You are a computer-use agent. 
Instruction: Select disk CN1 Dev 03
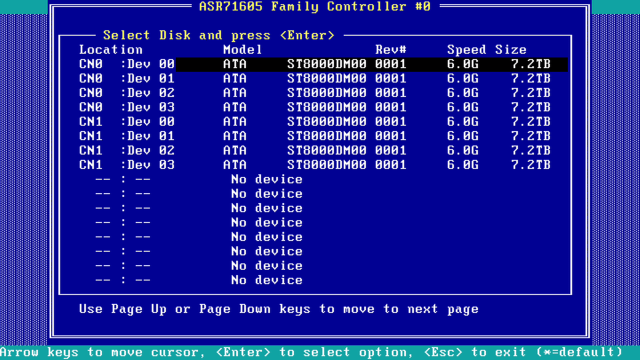[315, 165]
